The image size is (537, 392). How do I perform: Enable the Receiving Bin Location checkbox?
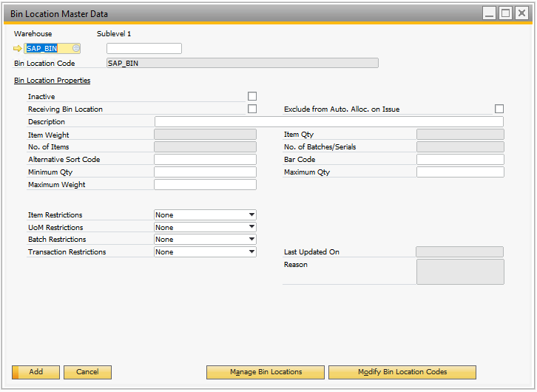[x=252, y=109]
